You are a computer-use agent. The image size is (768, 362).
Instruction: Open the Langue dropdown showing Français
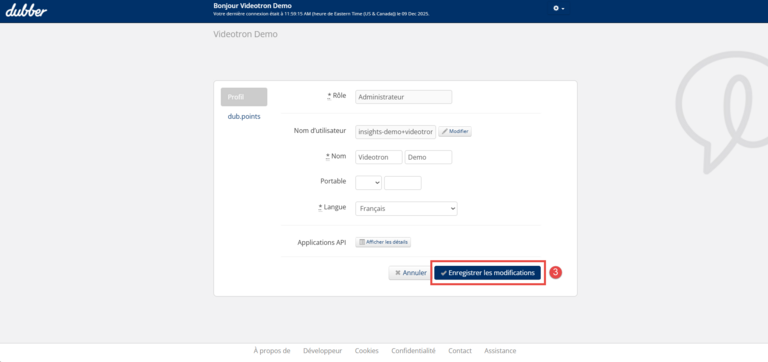coord(406,209)
